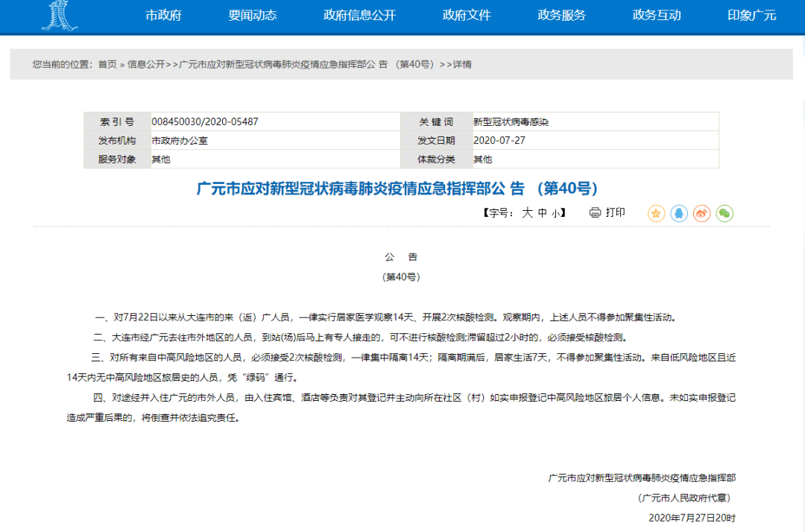The image size is (805, 532).
Task: Click publish date 2020-07-27
Action: (499, 141)
